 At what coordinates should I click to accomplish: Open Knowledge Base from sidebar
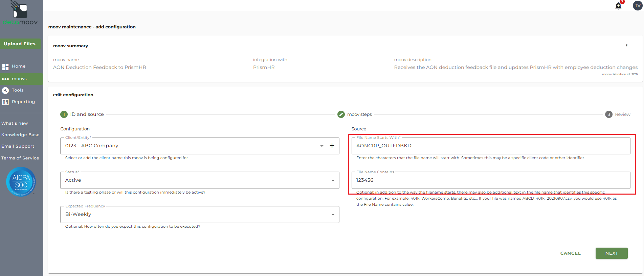20,135
